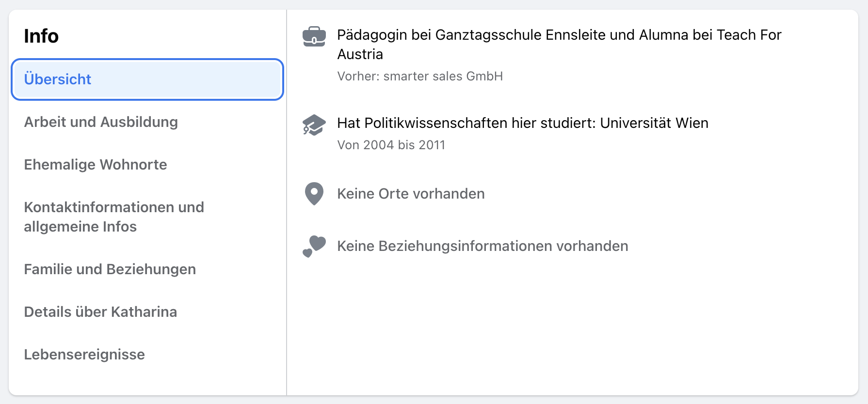
Task: Open Kontaktinformationen und allgemeine Infos
Action: 147,217
